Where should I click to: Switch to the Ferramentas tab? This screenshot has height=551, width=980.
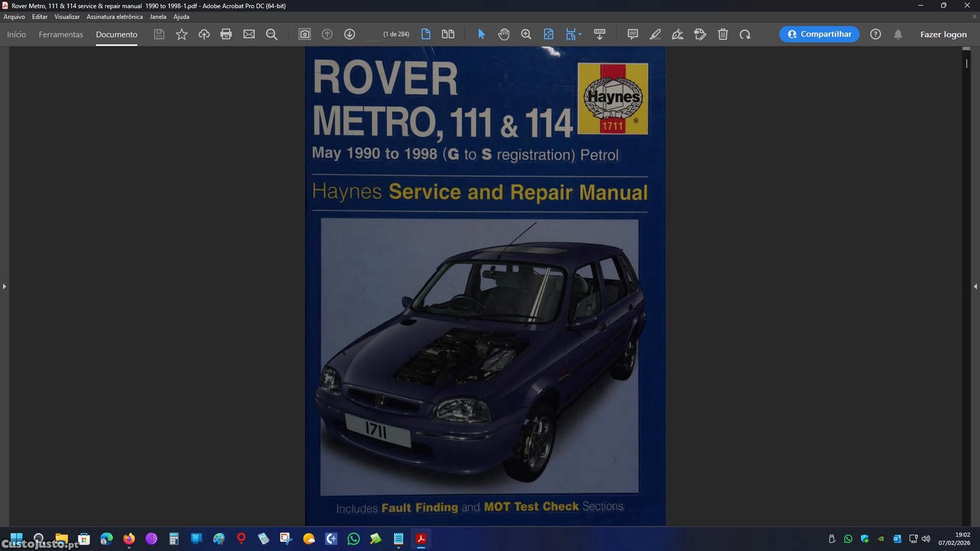click(x=61, y=34)
